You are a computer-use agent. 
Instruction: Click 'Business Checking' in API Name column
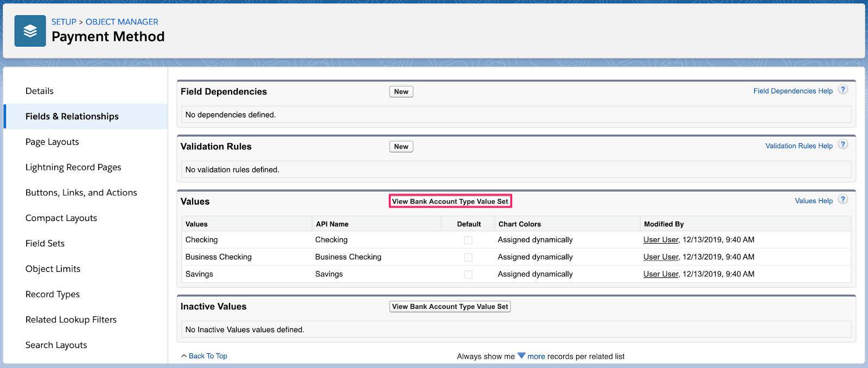(348, 257)
